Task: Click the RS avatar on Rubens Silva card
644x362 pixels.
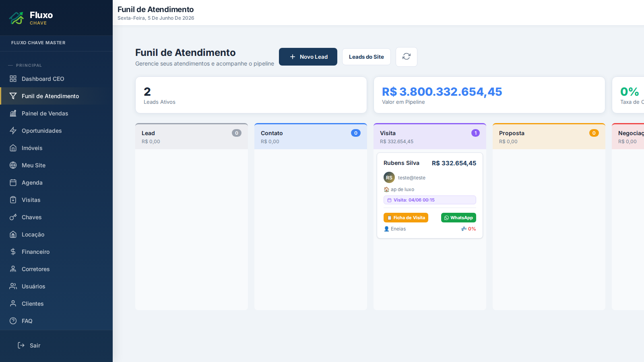Action: (389, 177)
